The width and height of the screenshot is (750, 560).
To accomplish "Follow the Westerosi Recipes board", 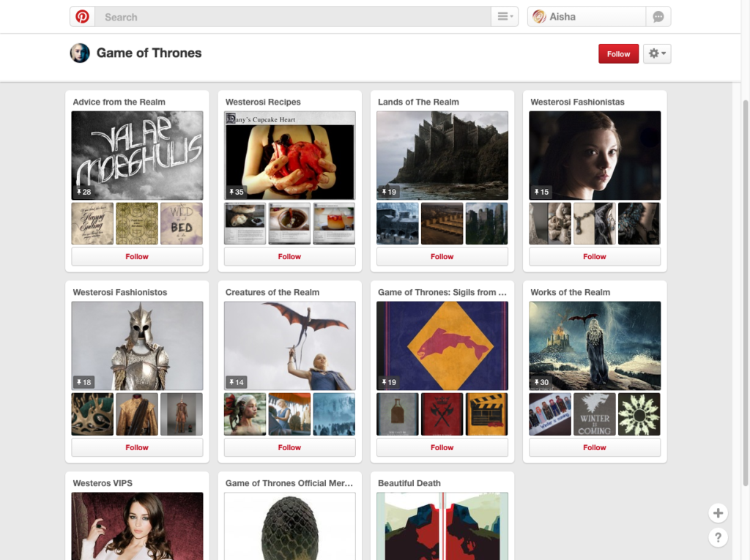I will tap(289, 257).
